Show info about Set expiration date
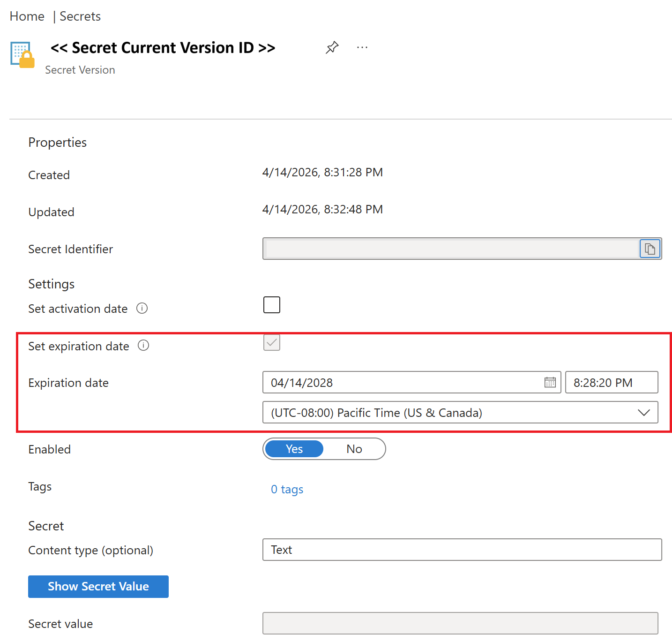The height and width of the screenshot is (642, 672). [143, 346]
